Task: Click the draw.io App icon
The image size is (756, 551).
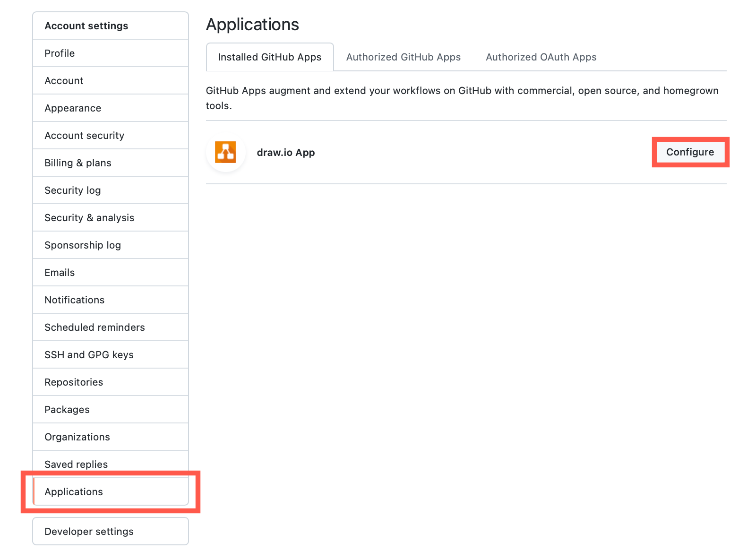Action: 226,152
